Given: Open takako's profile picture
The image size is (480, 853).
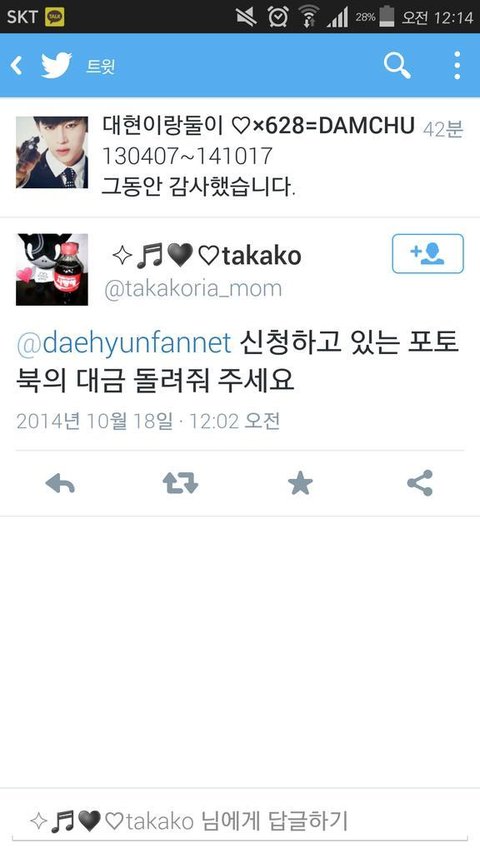Looking at the screenshot, I should coord(52,269).
